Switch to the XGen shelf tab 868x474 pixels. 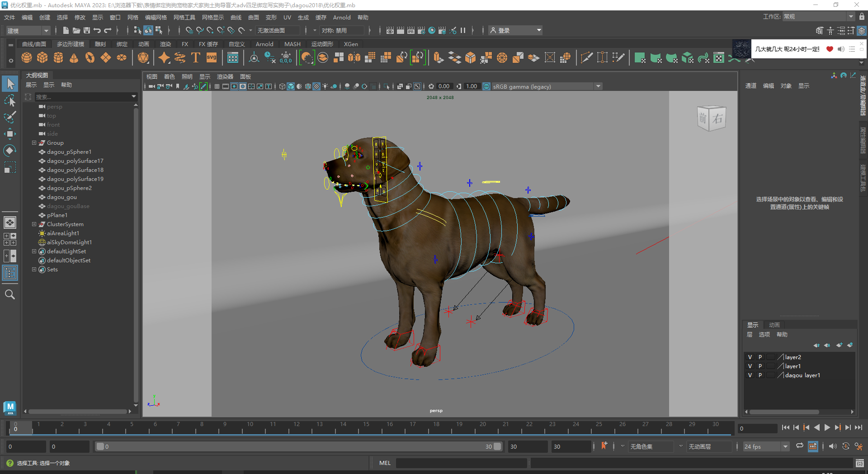[x=351, y=44]
